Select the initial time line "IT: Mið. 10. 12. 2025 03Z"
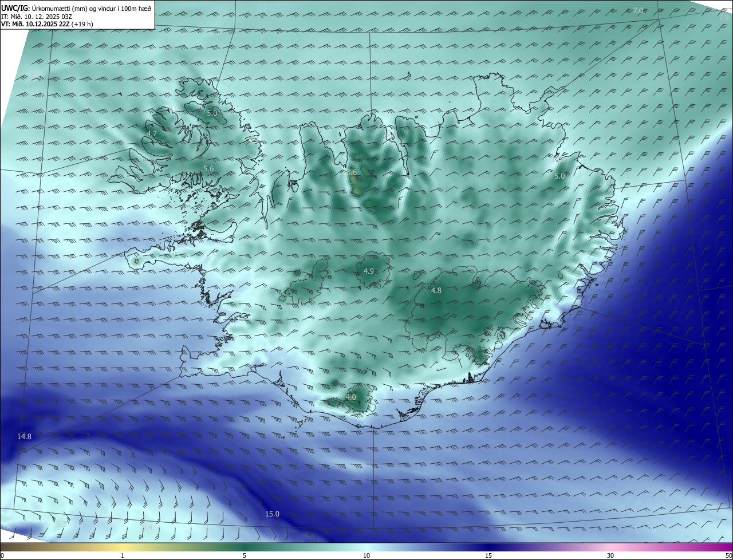 pos(36,17)
